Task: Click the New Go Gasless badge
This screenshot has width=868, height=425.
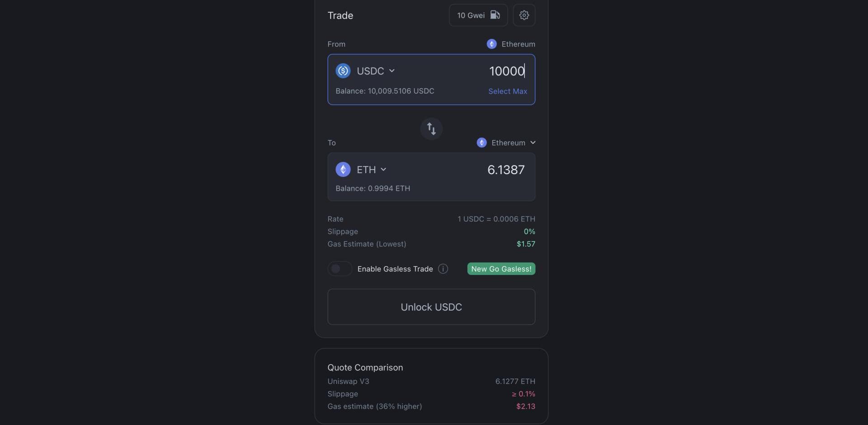Action: 501,269
